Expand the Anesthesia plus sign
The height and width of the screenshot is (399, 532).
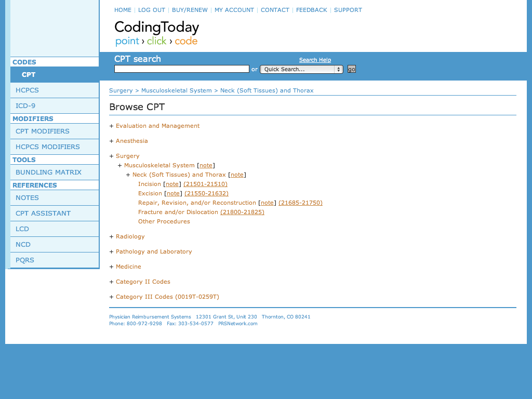[x=111, y=141]
